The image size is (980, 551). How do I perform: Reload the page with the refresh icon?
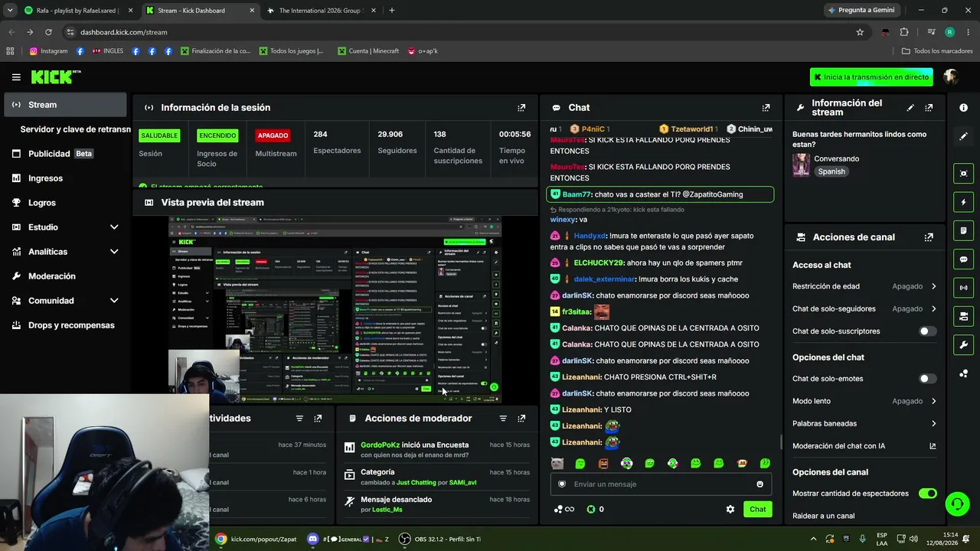coord(48,32)
